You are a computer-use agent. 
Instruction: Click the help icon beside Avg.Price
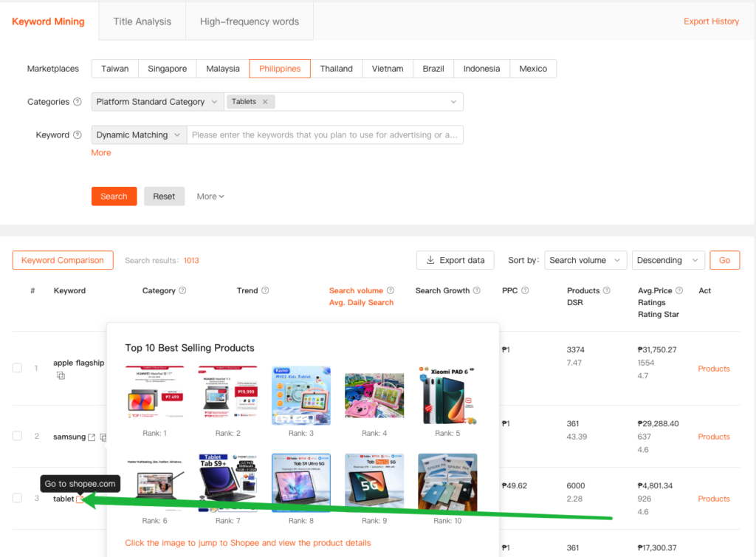pyautogui.click(x=679, y=291)
